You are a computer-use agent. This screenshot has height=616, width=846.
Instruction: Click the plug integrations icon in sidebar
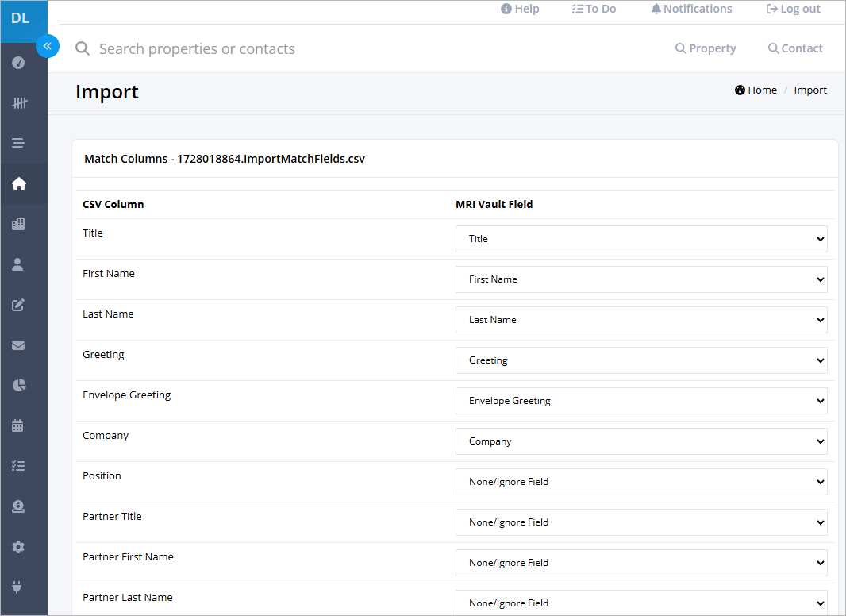point(17,587)
